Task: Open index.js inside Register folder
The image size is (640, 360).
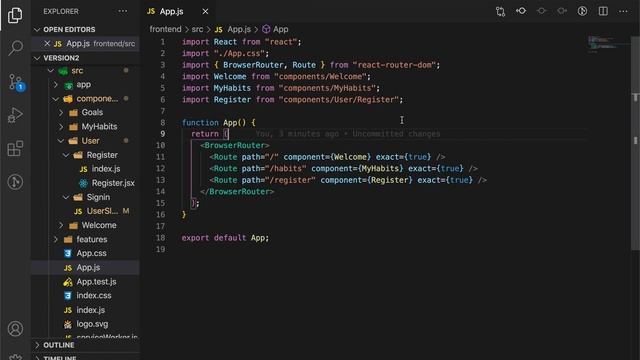Action: (x=106, y=169)
